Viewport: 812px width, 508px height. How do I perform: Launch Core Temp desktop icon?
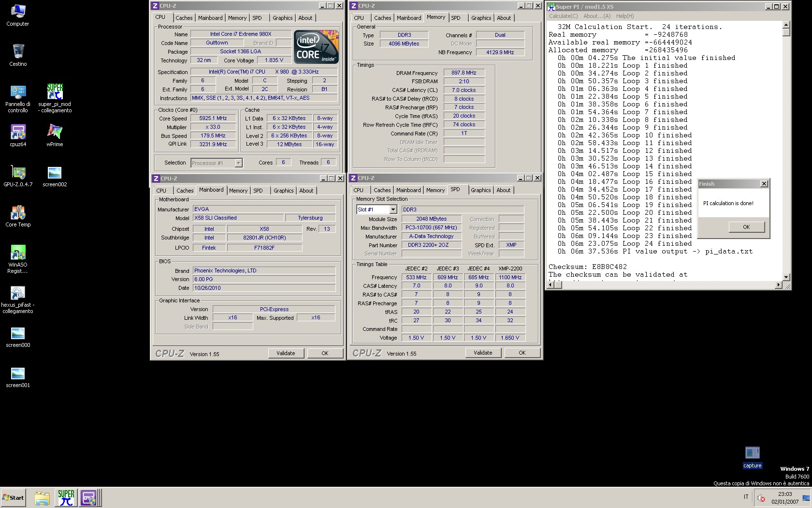coord(18,215)
